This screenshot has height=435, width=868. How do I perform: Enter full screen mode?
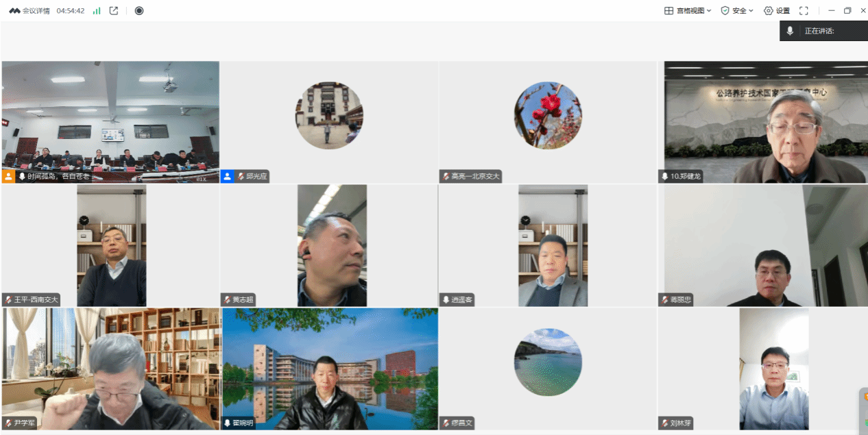tap(804, 11)
